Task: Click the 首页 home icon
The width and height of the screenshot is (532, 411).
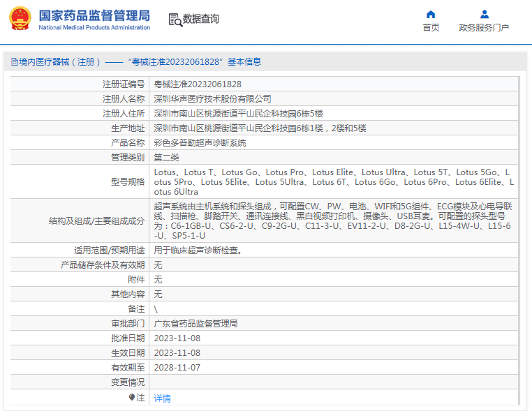Action: pos(431,14)
